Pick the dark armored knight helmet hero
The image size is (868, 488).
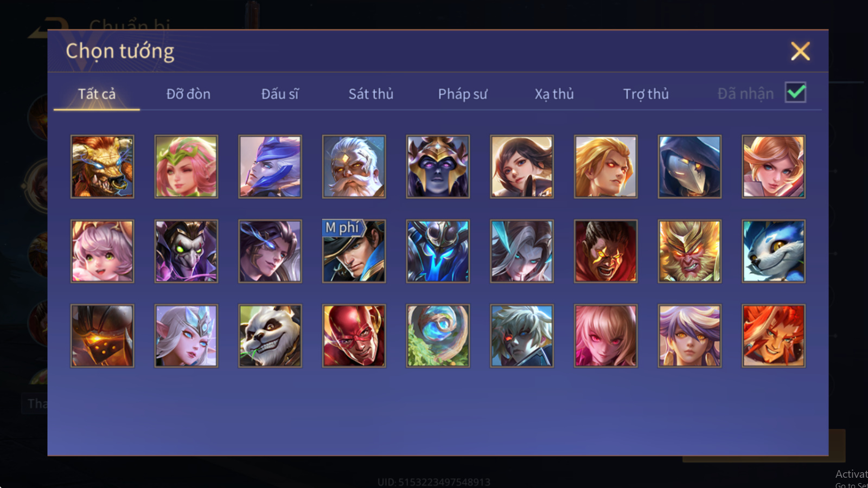[x=102, y=336]
